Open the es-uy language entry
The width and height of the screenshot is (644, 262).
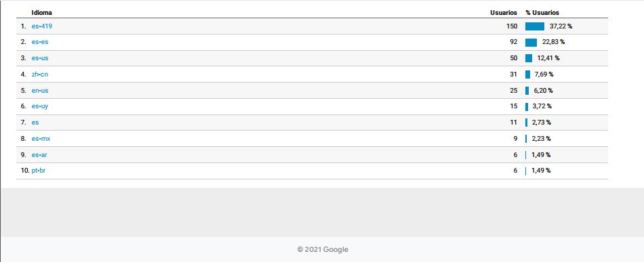[x=40, y=106]
